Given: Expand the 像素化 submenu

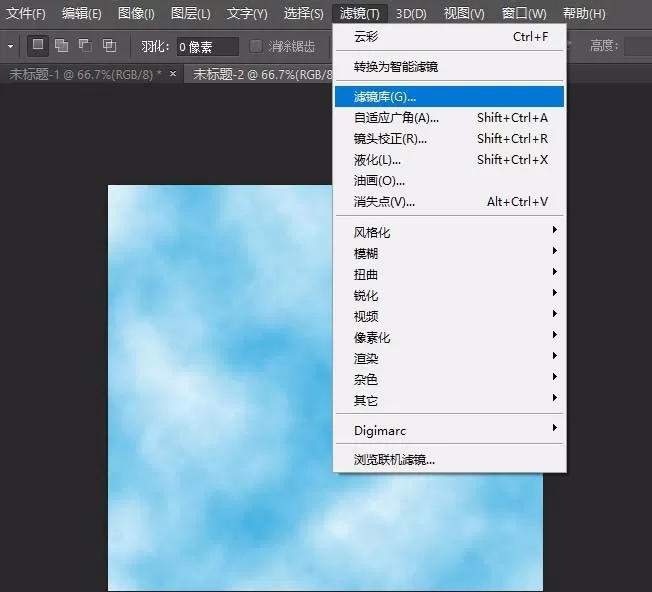Looking at the screenshot, I should pyautogui.click(x=449, y=337).
